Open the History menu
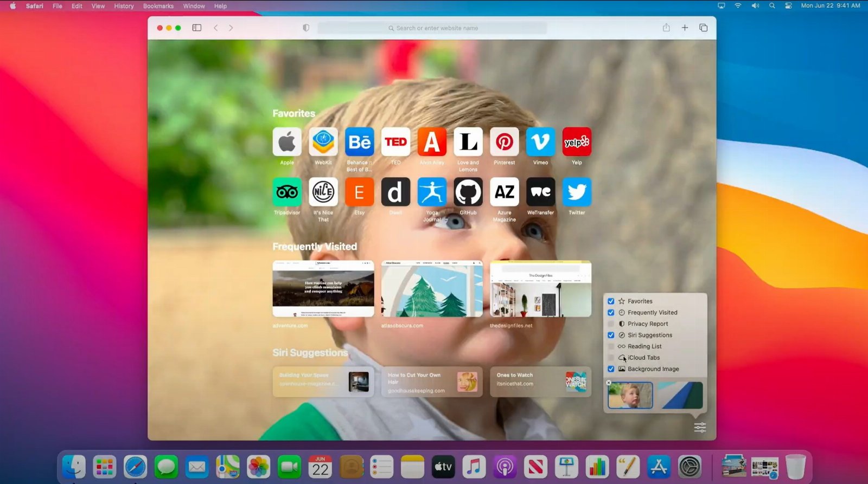Viewport: 868px width, 484px height. (x=124, y=6)
